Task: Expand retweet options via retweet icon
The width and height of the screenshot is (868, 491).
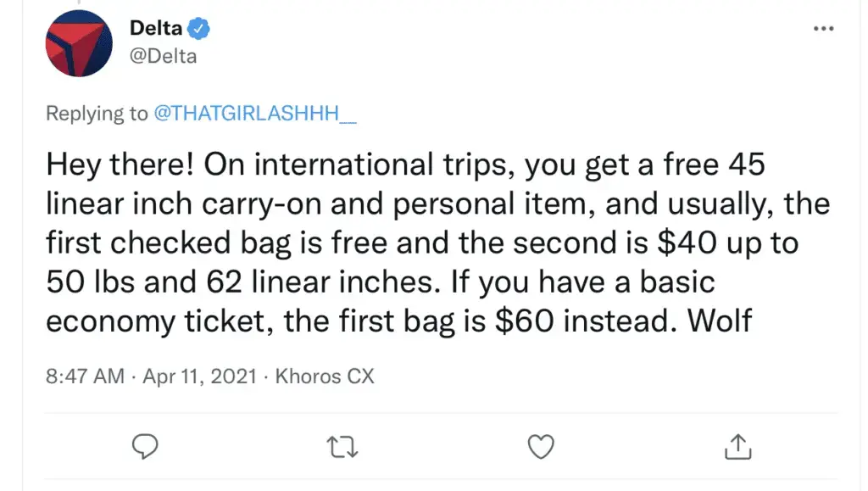Action: [x=342, y=446]
